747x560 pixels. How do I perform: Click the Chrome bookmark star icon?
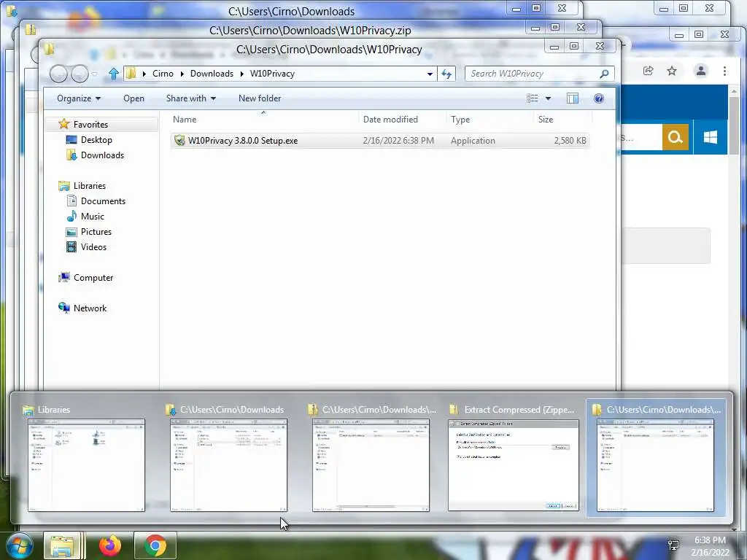coord(672,71)
